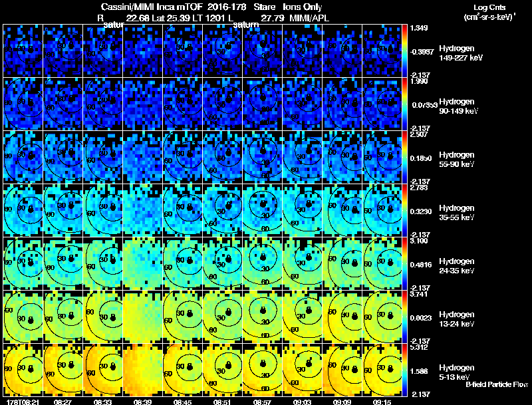Click the 5-13 keV panel at 08:21
This screenshot has height=405, width=532.
click(x=23, y=370)
